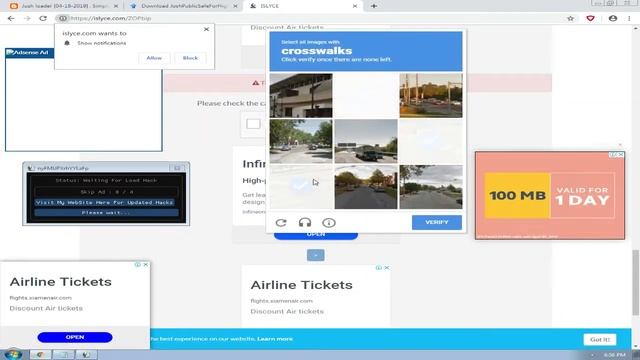Click the small blue button below OPEN
The width and height of the screenshot is (640, 360).
[x=316, y=255]
